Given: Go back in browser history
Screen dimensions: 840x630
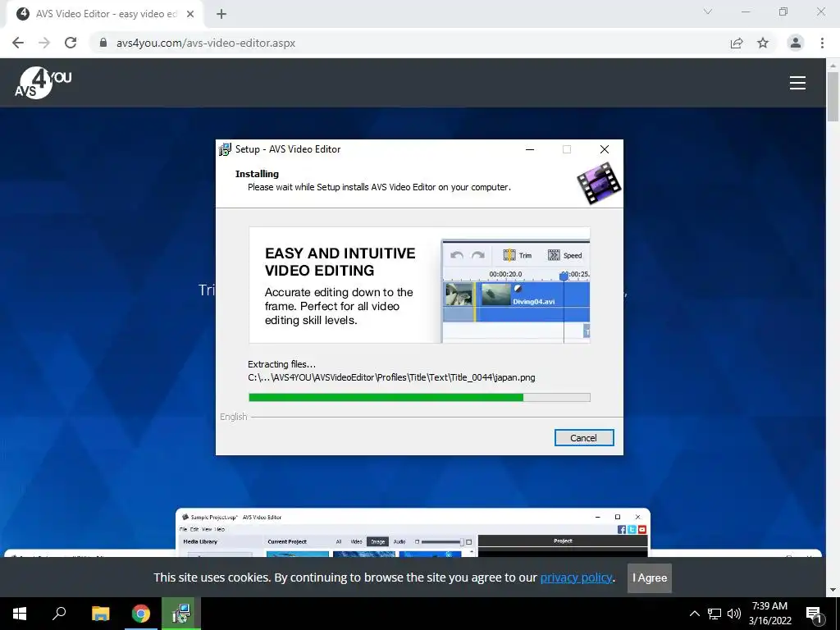Looking at the screenshot, I should [x=18, y=43].
